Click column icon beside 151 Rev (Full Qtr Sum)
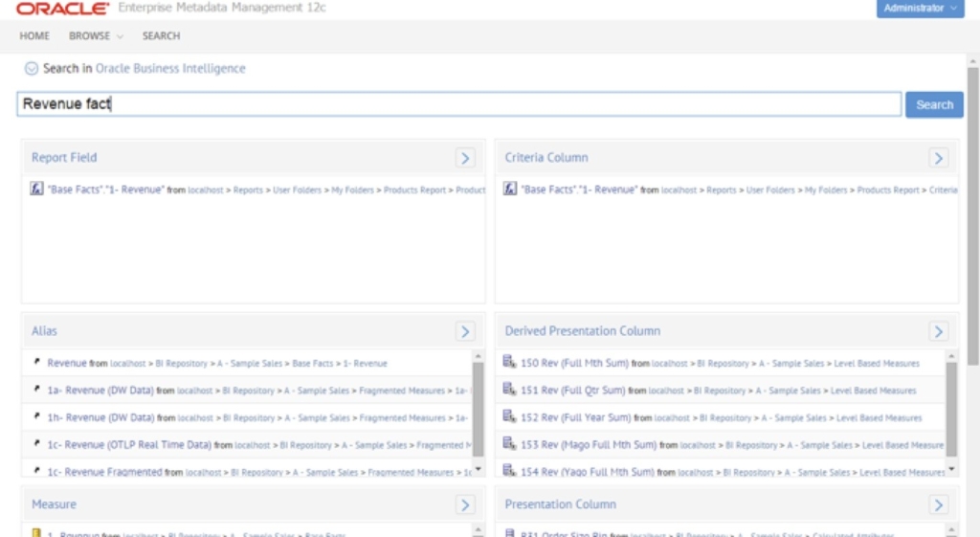The height and width of the screenshot is (537, 980). (x=509, y=389)
